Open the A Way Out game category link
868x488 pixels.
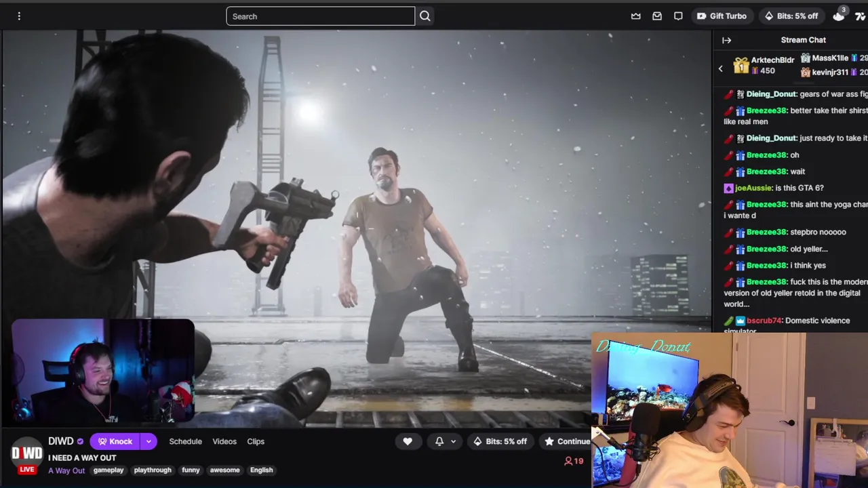pos(66,470)
